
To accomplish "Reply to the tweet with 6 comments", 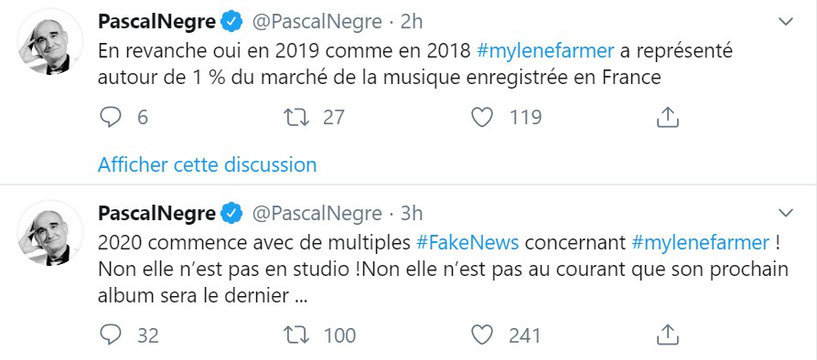I will pyautogui.click(x=110, y=117).
